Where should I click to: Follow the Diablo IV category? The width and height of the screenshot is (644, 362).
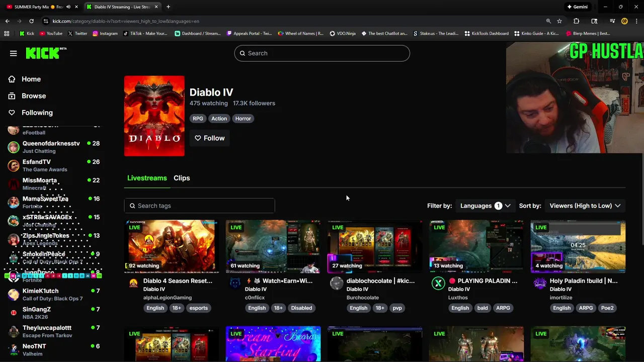click(210, 138)
